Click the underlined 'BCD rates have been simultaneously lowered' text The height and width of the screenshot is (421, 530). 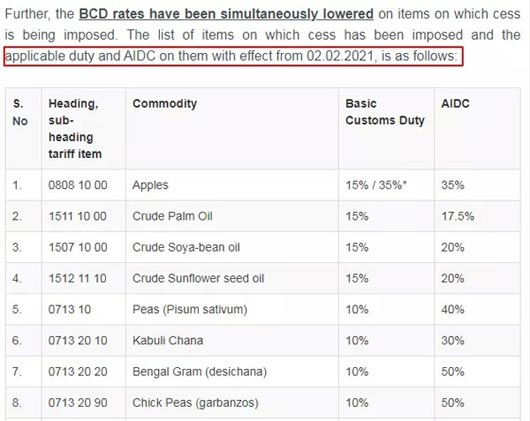(226, 14)
